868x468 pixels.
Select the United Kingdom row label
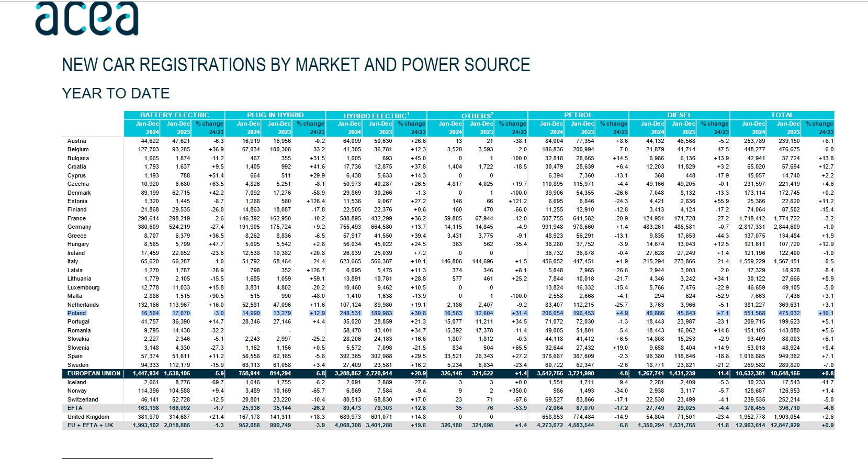pyautogui.click(x=88, y=417)
